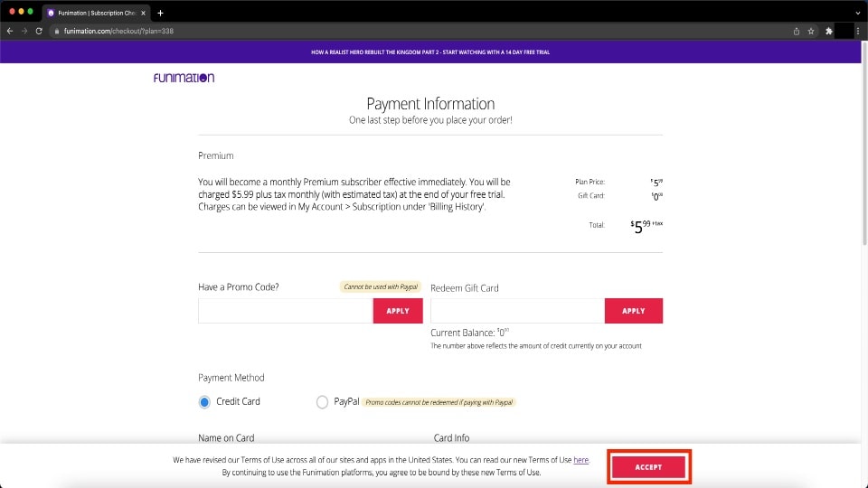
Task: Click 'One last step before you place' subtitle
Action: [x=430, y=120]
